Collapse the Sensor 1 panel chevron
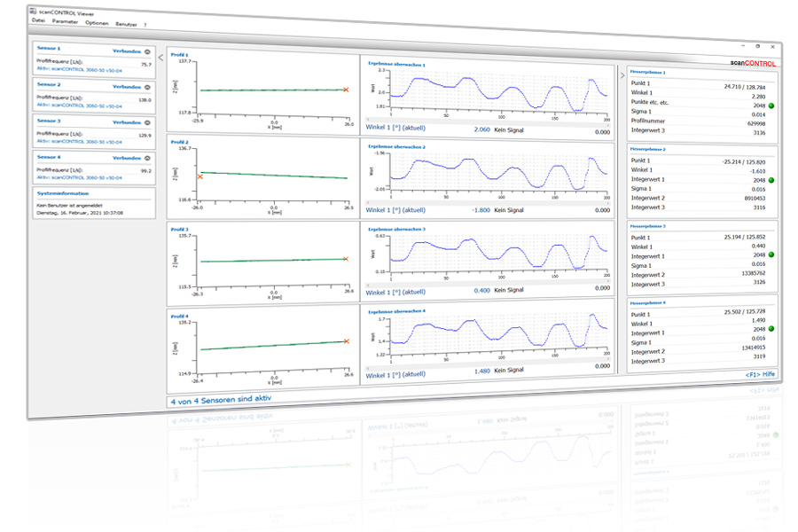 (147, 51)
